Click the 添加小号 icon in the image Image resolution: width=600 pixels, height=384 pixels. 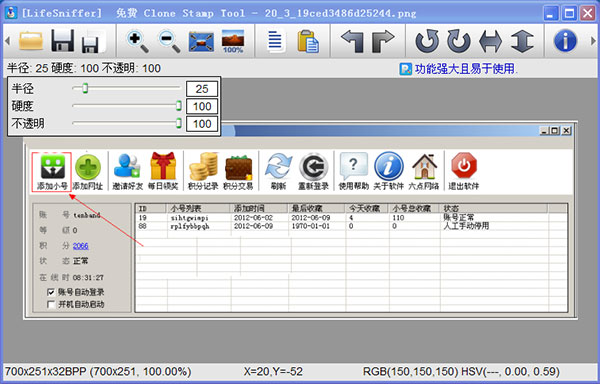[52, 172]
